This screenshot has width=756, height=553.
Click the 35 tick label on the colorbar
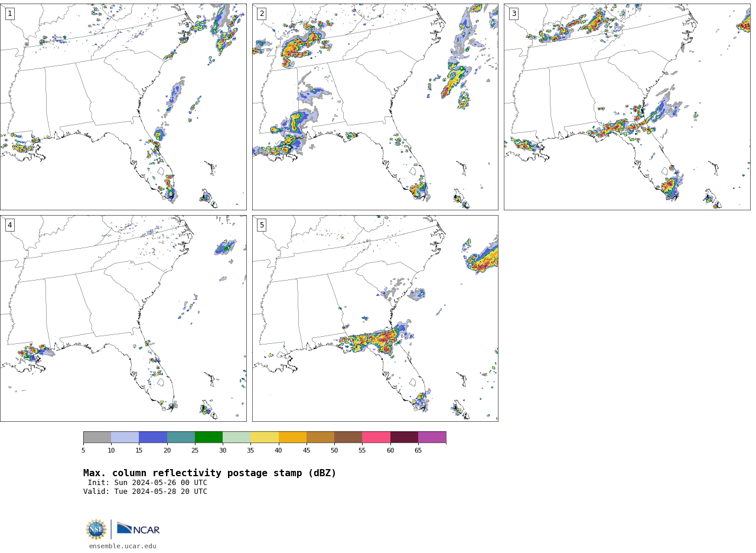(x=250, y=451)
